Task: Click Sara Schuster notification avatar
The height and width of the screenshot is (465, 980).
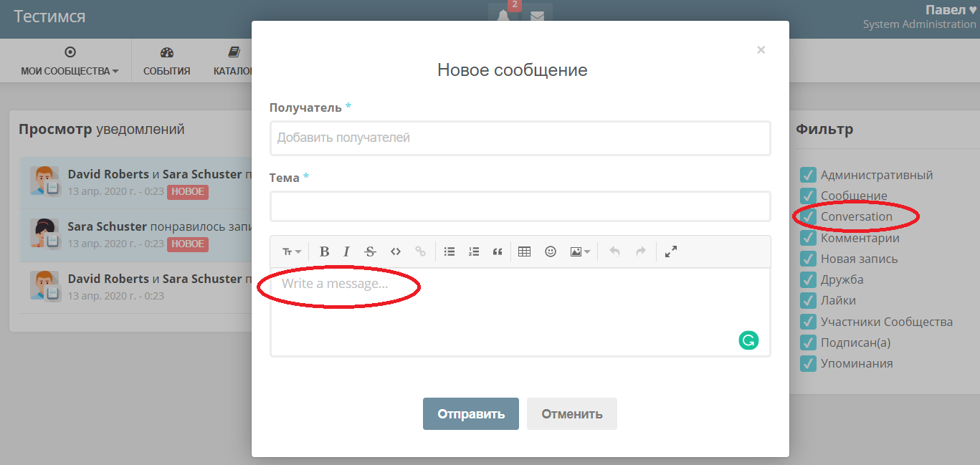Action: pos(44,234)
